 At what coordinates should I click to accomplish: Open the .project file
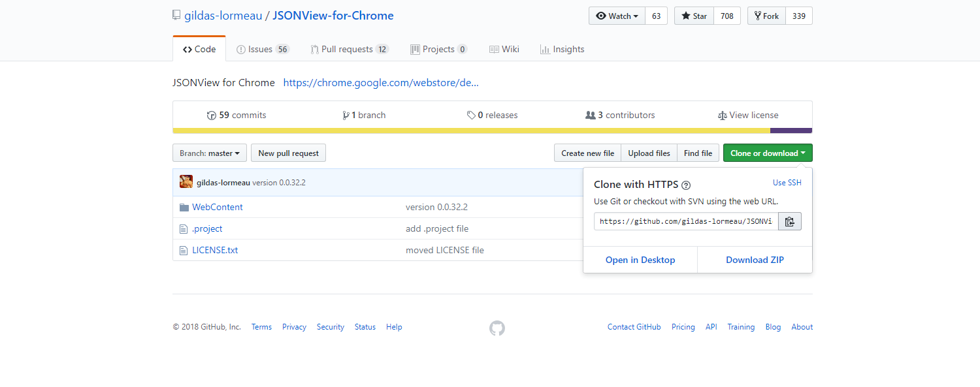[207, 228]
